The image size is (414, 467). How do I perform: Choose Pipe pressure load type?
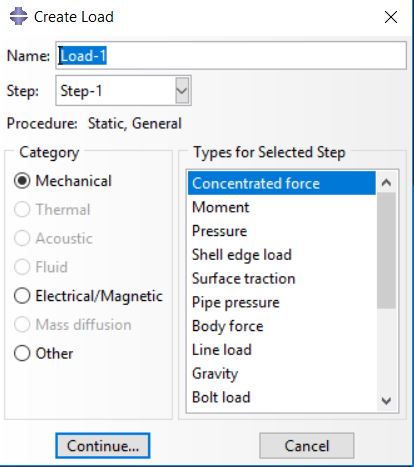282,303
